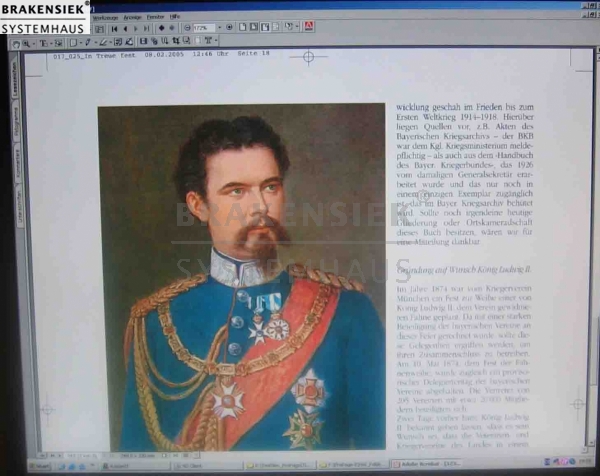The width and height of the screenshot is (600, 476).
Task: Click the page size display in status bar
Action: pyautogui.click(x=138, y=456)
